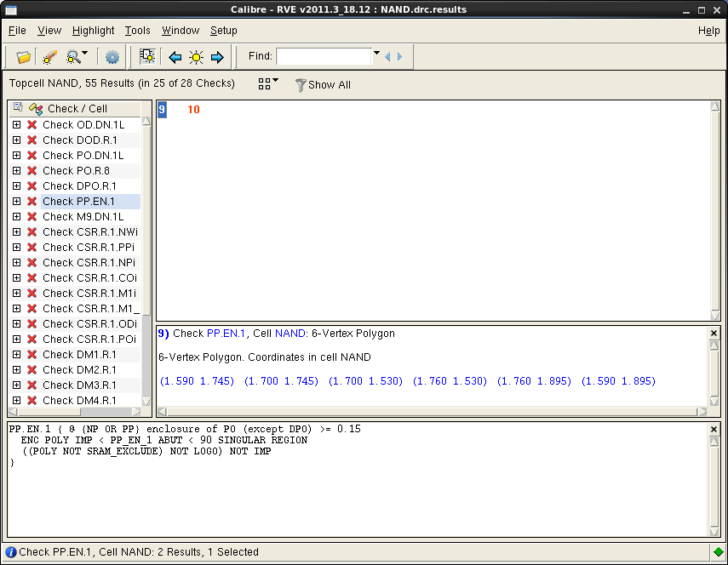Select result number 10
The width and height of the screenshot is (728, 565).
click(x=193, y=110)
